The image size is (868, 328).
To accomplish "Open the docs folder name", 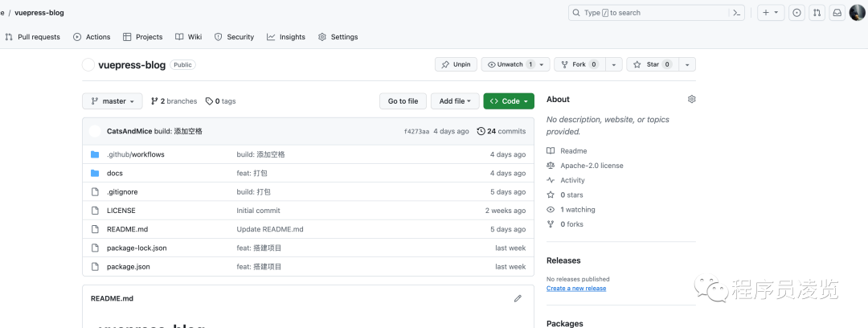I will (x=115, y=174).
